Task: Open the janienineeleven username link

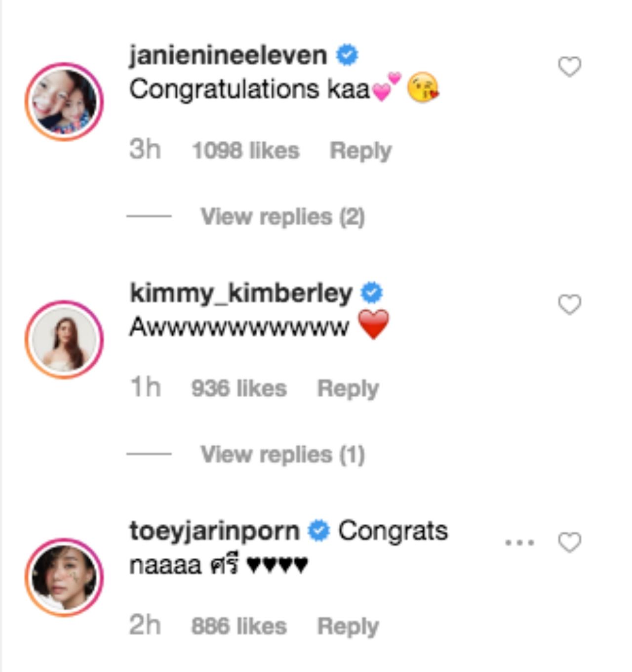Action: click(228, 55)
